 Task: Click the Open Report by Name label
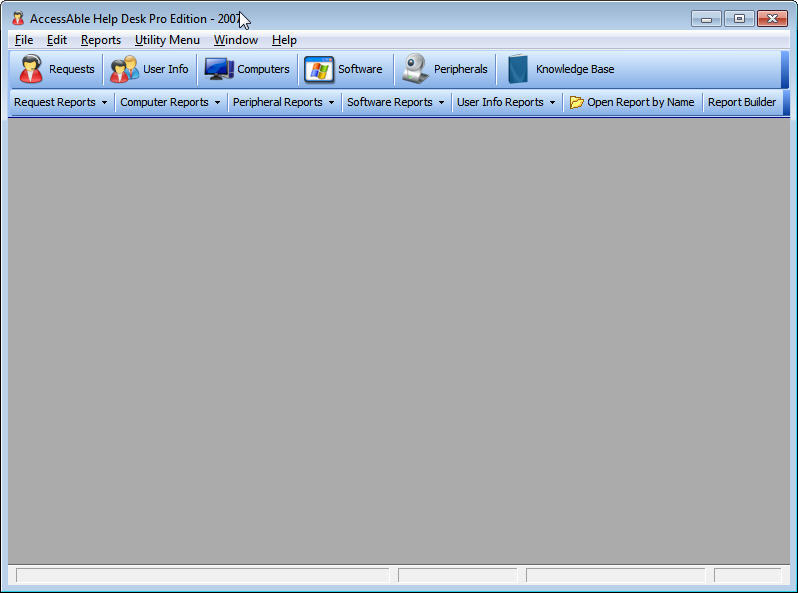click(x=640, y=102)
